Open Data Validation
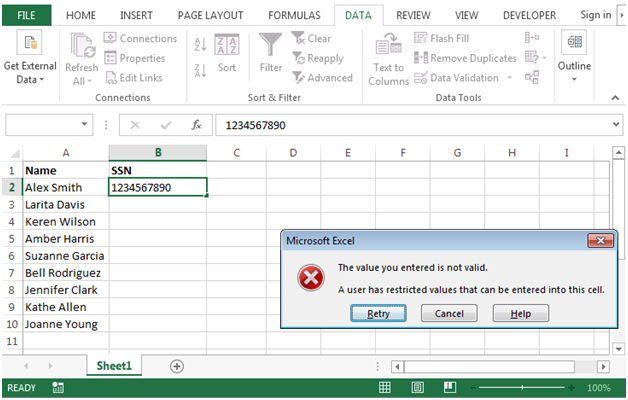 (x=457, y=78)
